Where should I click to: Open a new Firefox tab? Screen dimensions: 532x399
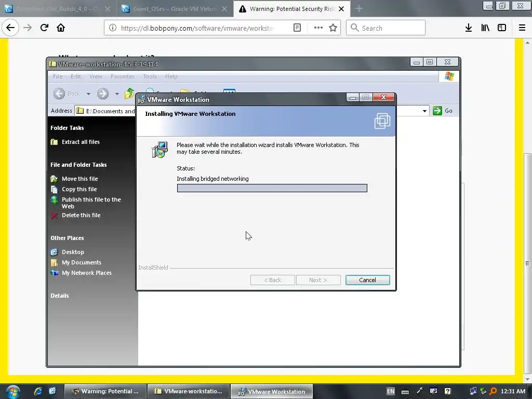359,9
